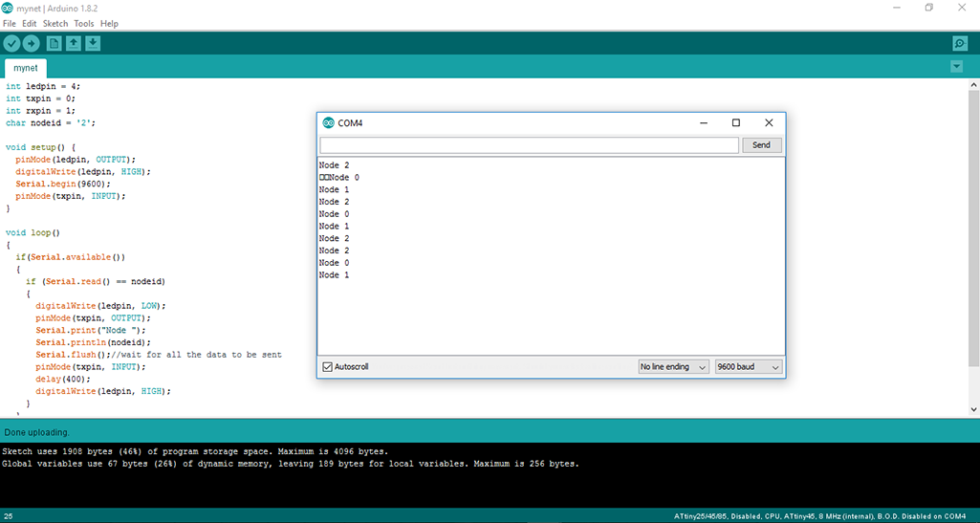Click line number 25 in the status bar
The width and height of the screenshot is (980, 523).
[x=8, y=516]
